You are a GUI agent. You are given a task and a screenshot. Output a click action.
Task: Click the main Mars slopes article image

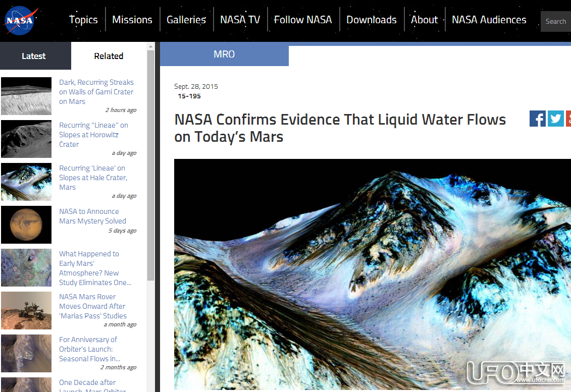(x=372, y=274)
